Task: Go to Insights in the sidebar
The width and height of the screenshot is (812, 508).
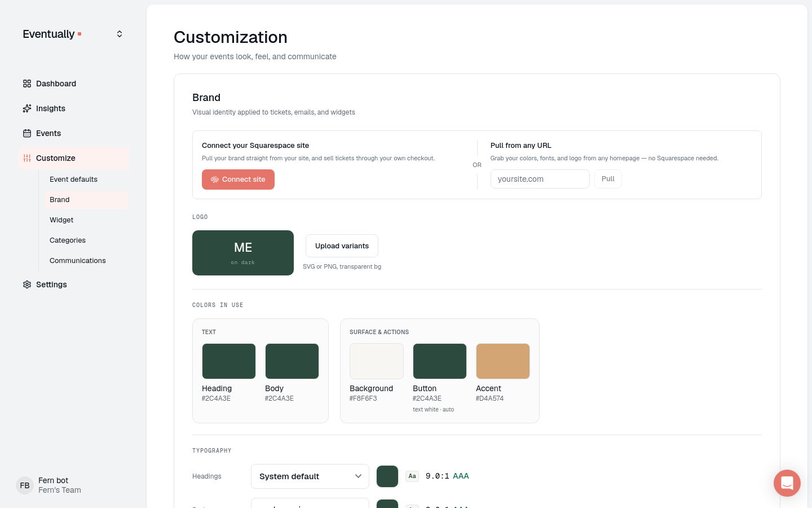Action: [x=73, y=108]
